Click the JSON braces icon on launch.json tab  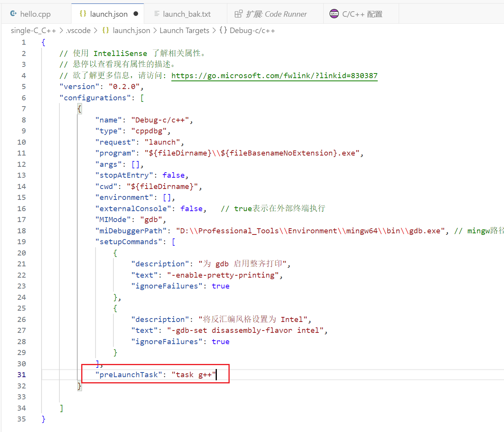click(83, 14)
